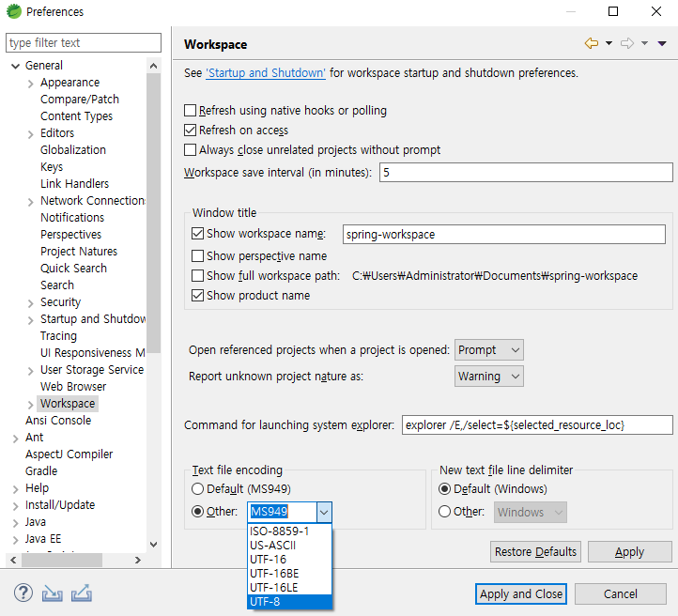This screenshot has height=616, width=678.
Task: Select Web Browser in preferences tree
Action: click(73, 387)
